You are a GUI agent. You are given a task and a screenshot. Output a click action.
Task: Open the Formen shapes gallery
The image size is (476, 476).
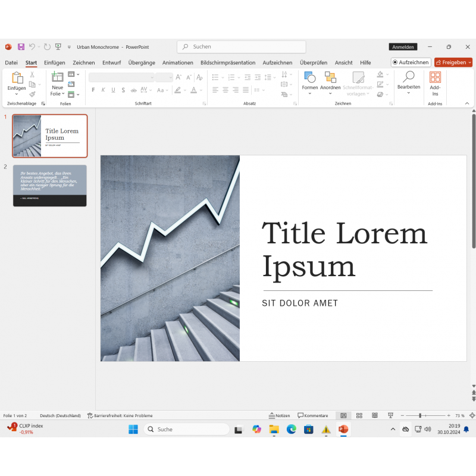coord(309,78)
